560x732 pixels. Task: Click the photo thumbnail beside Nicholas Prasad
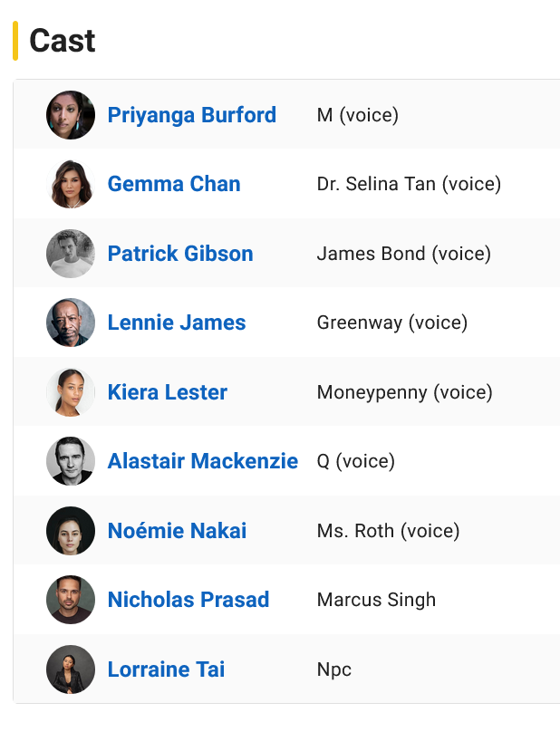[71, 600]
